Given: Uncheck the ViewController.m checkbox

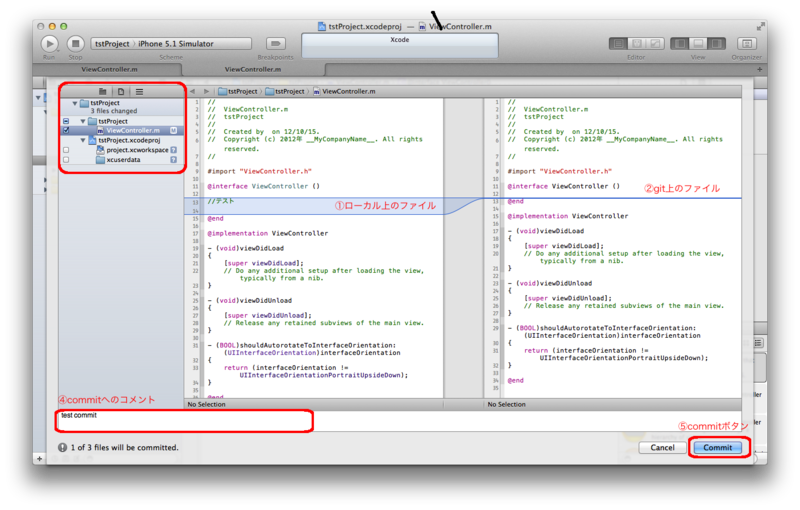Looking at the screenshot, I should (66, 131).
